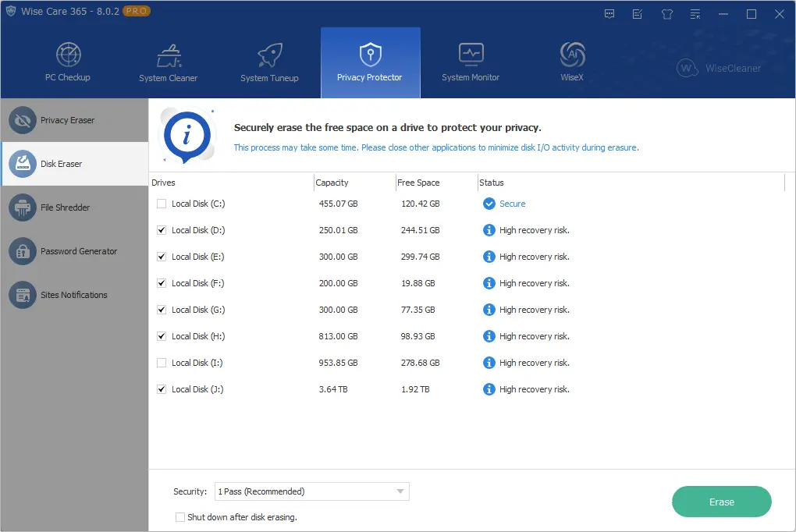
Task: Open the edit note icon in title bar
Action: coord(638,14)
